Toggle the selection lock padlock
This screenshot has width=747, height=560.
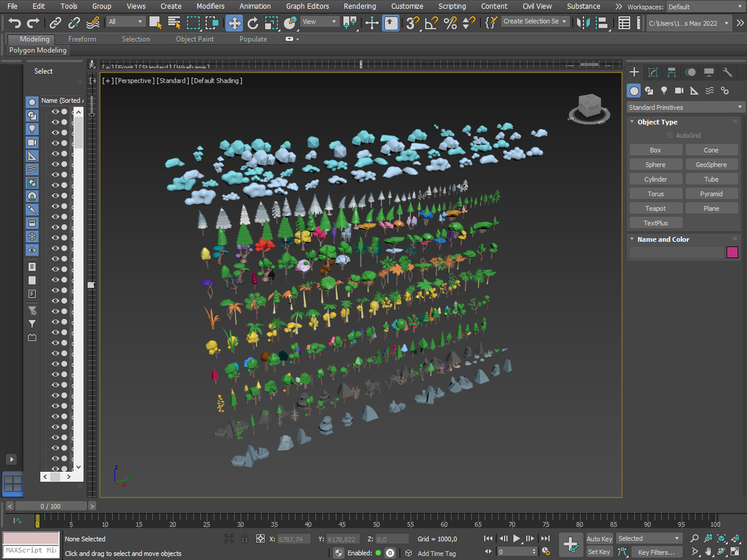[245, 539]
